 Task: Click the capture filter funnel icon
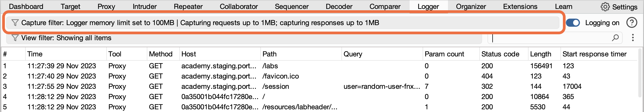click(15, 23)
